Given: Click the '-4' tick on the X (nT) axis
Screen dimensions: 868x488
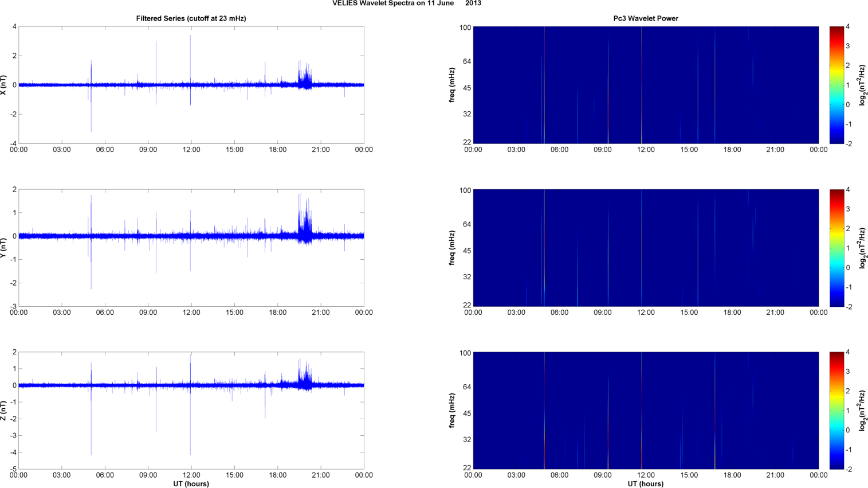Looking at the screenshot, I should pyautogui.click(x=13, y=143).
